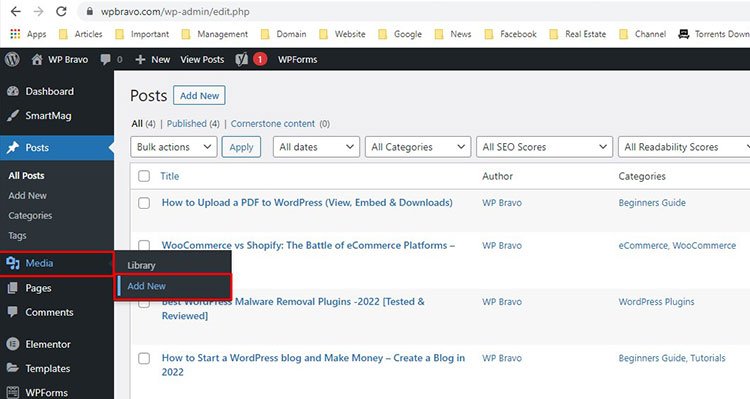
Task: Open comments bubble in admin bar
Action: (106, 59)
